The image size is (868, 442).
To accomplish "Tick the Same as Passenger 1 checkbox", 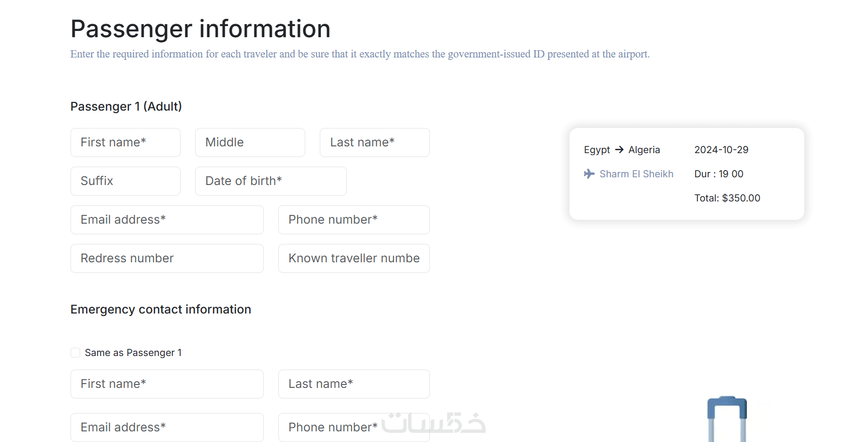I will pos(75,353).
